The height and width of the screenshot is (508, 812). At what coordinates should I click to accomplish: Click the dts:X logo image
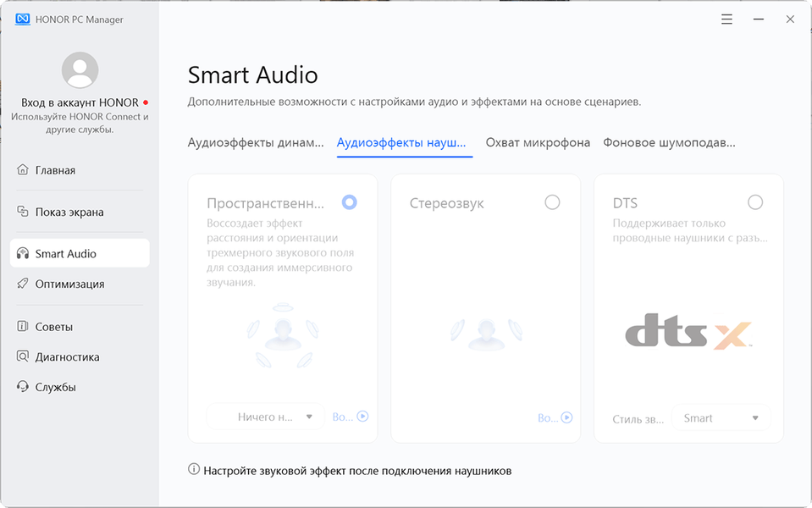tap(688, 330)
